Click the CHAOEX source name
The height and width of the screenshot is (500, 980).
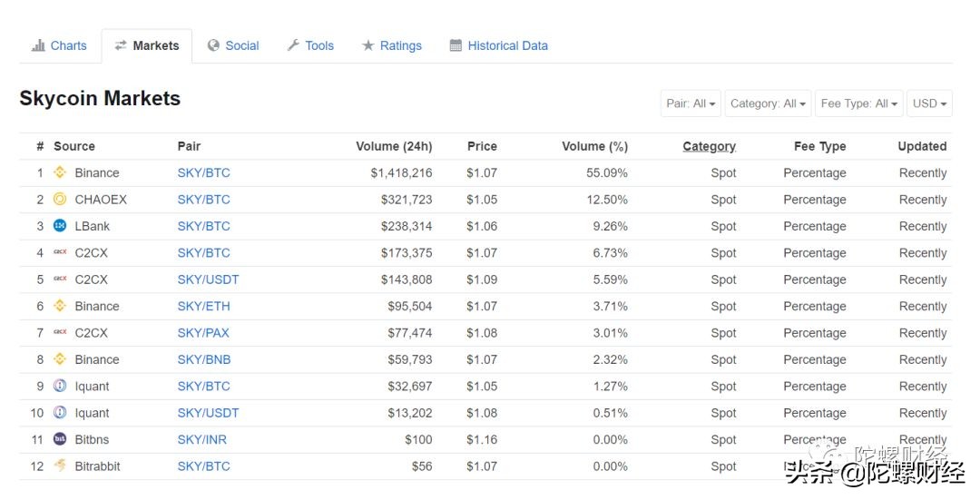101,200
